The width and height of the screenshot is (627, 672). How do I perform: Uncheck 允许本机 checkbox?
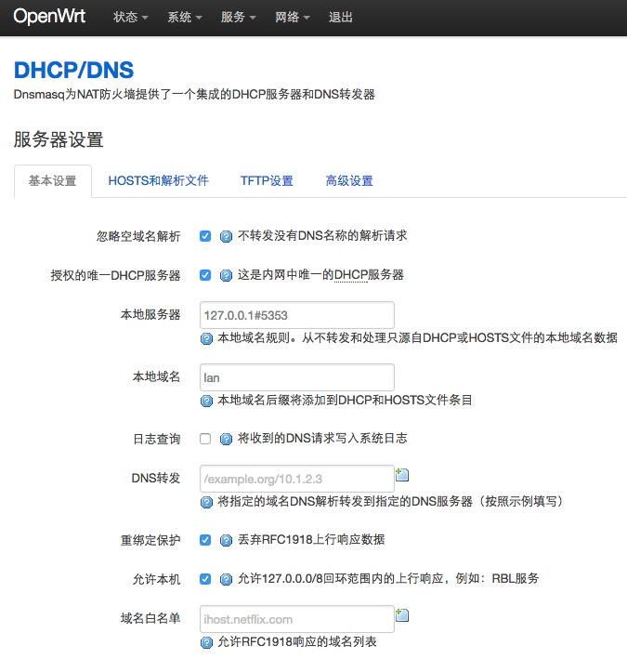point(205,579)
